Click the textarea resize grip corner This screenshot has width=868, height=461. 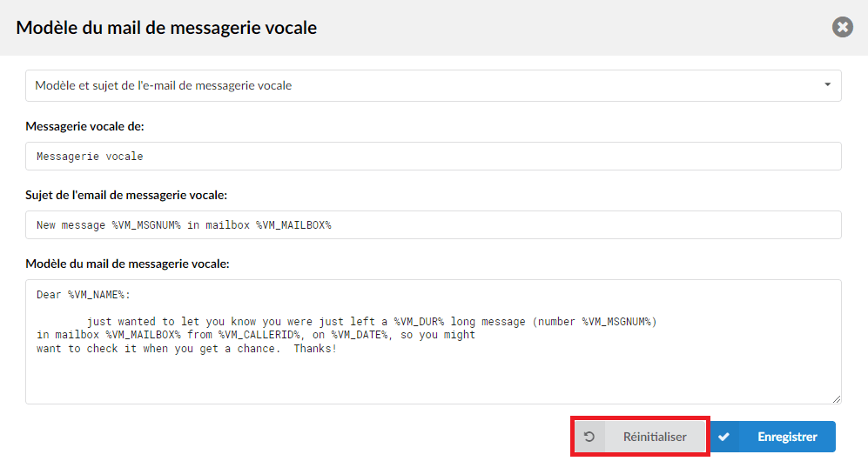point(837,399)
